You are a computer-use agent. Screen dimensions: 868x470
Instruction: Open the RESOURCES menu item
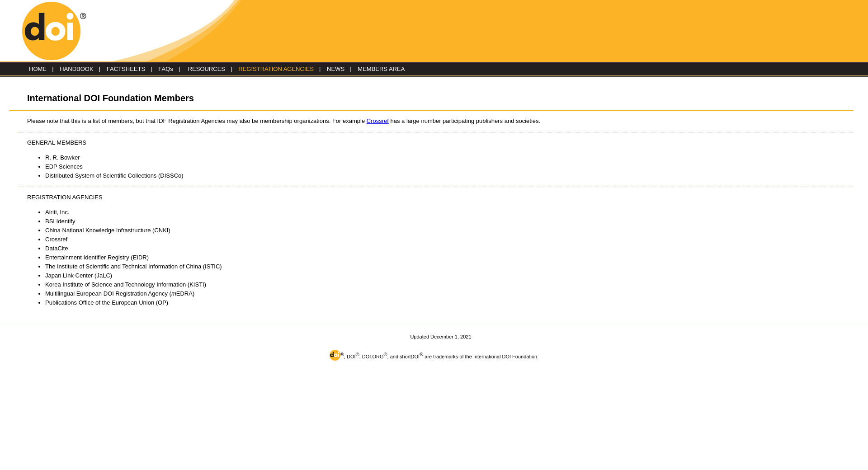coord(206,69)
